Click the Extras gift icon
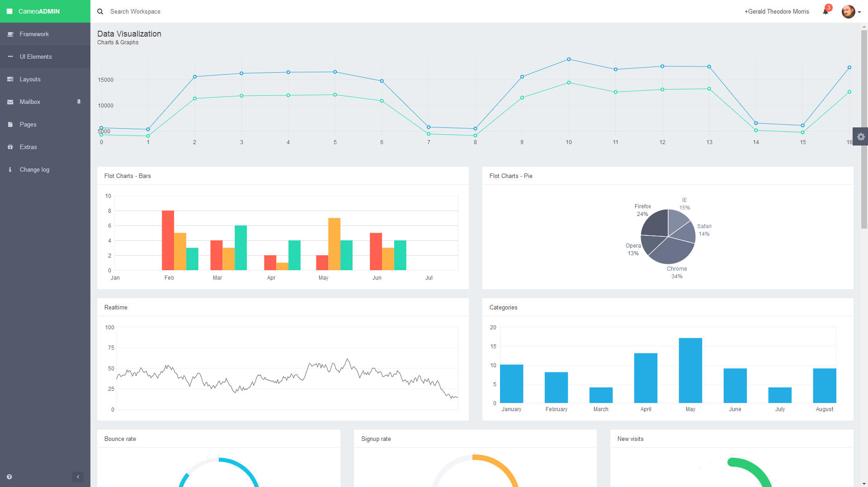 pos(10,147)
